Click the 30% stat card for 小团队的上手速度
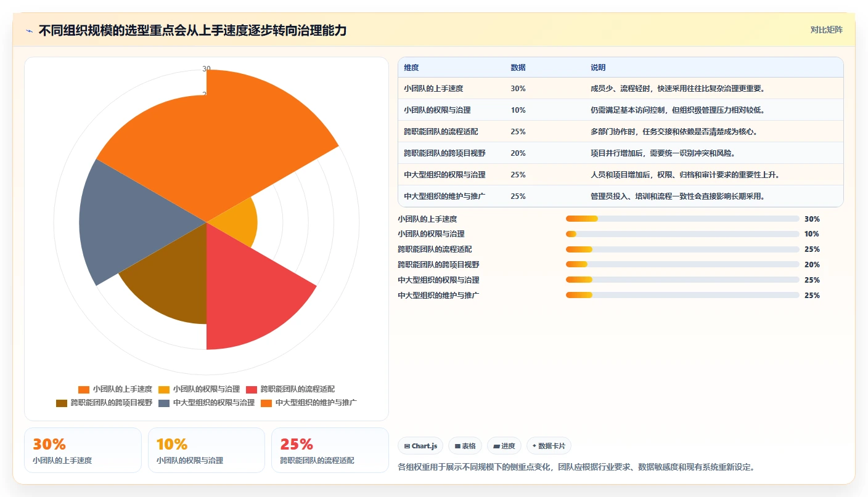This screenshot has height=497, width=868. click(x=83, y=450)
